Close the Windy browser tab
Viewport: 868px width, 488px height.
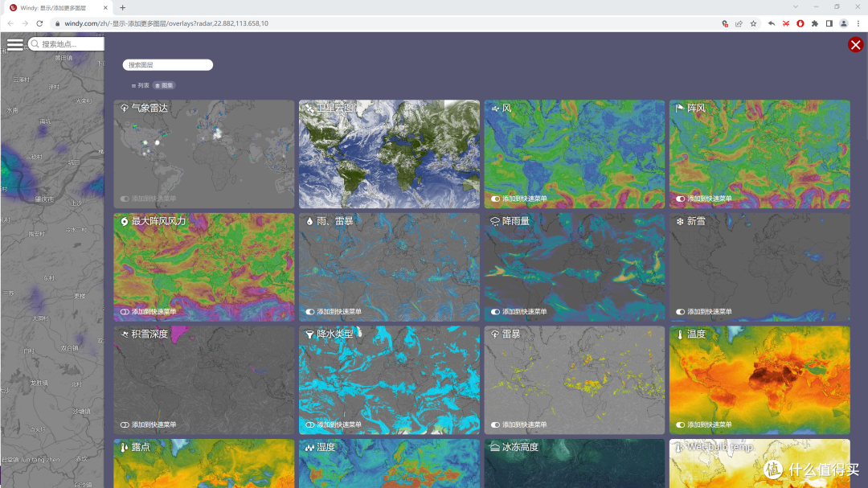[105, 8]
